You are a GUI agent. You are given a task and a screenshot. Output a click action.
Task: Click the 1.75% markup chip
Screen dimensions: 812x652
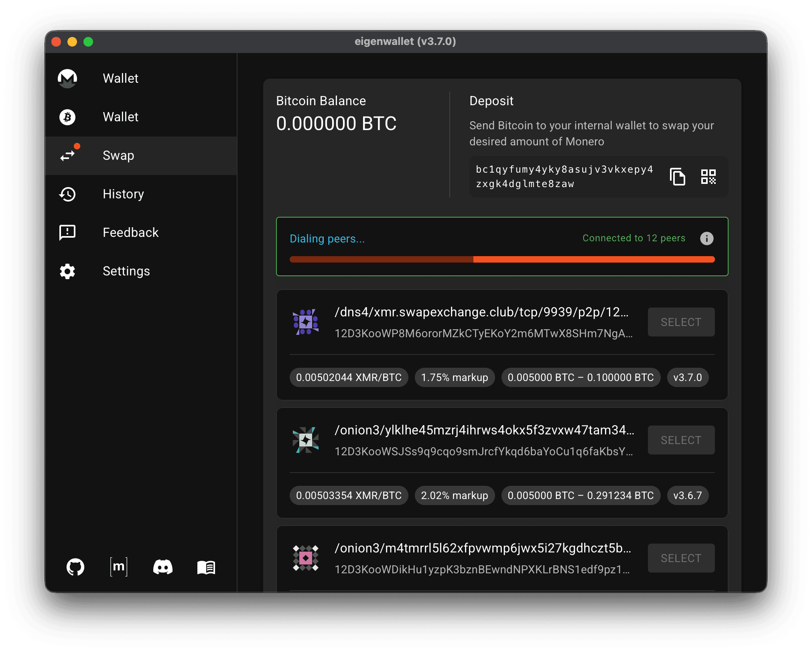click(x=454, y=377)
